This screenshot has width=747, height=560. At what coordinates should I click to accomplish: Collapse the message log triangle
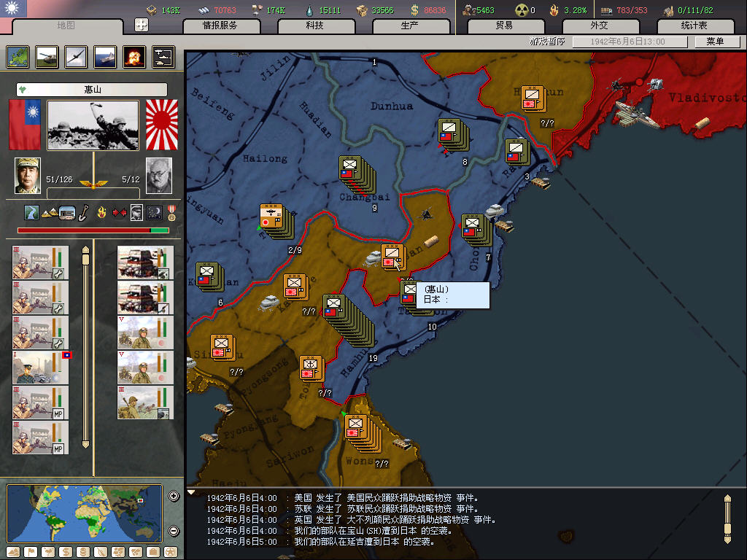tap(191, 492)
